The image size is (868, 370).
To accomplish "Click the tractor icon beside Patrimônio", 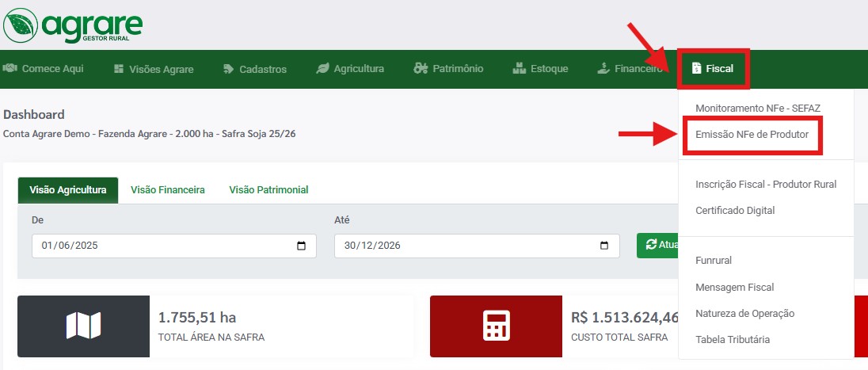I will [x=421, y=69].
